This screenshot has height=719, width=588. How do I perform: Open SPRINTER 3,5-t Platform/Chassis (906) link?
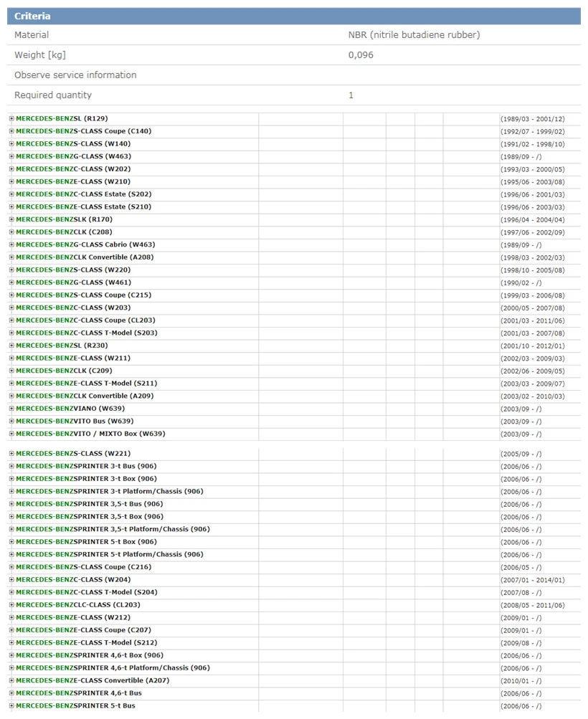[113, 529]
